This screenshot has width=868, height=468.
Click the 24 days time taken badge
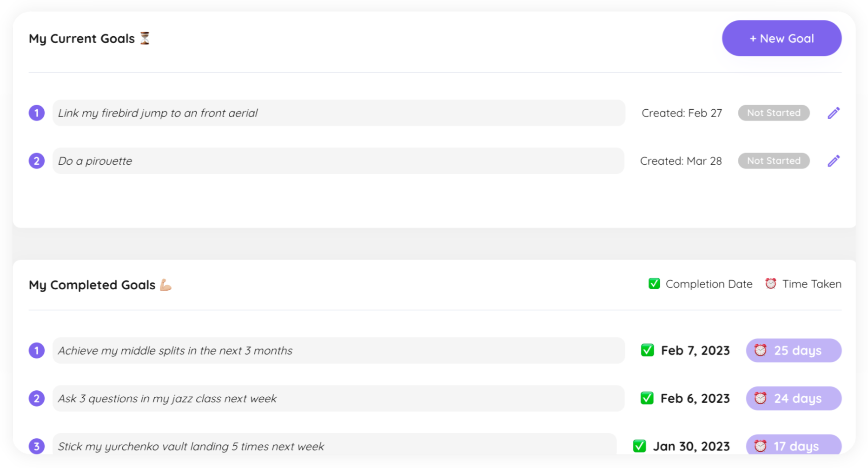794,398
